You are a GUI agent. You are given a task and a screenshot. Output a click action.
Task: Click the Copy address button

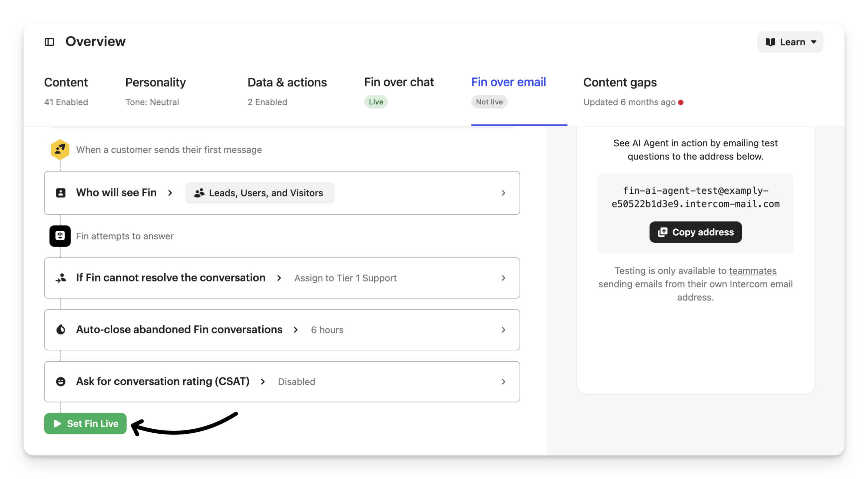(x=695, y=232)
